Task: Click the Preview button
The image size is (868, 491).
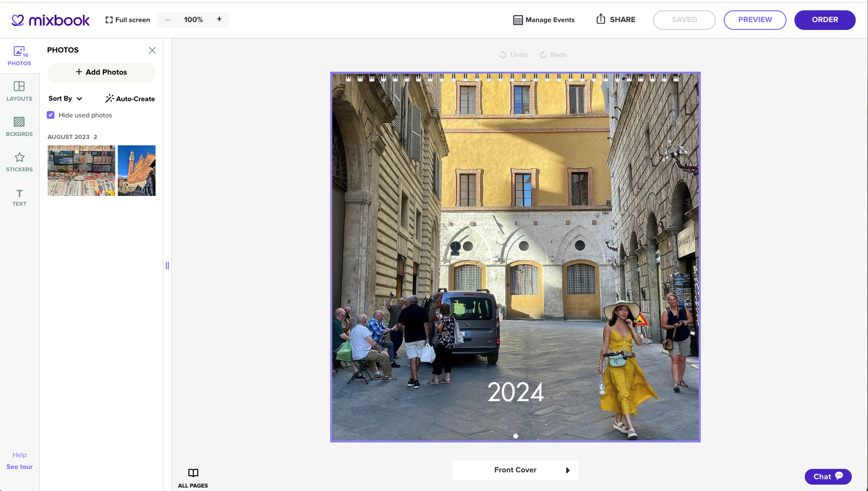Action: point(755,20)
